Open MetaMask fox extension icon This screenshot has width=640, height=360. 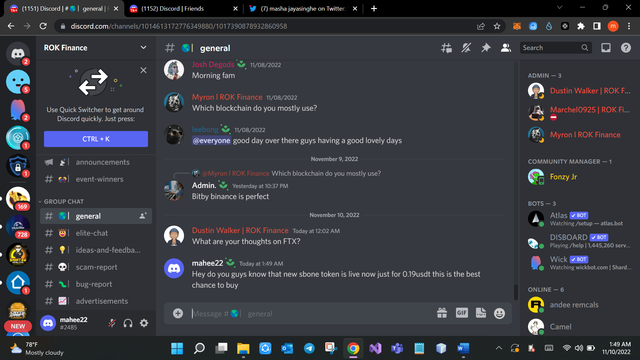point(517,26)
